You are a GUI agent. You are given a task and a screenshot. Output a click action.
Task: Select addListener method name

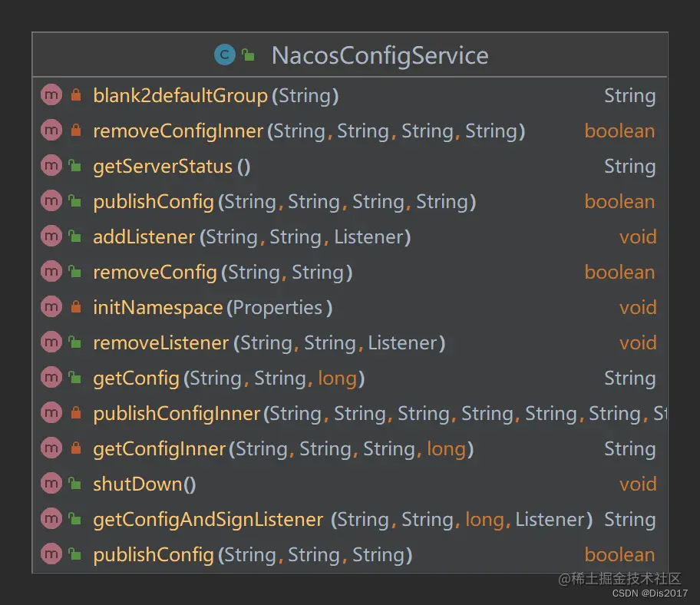coord(144,236)
